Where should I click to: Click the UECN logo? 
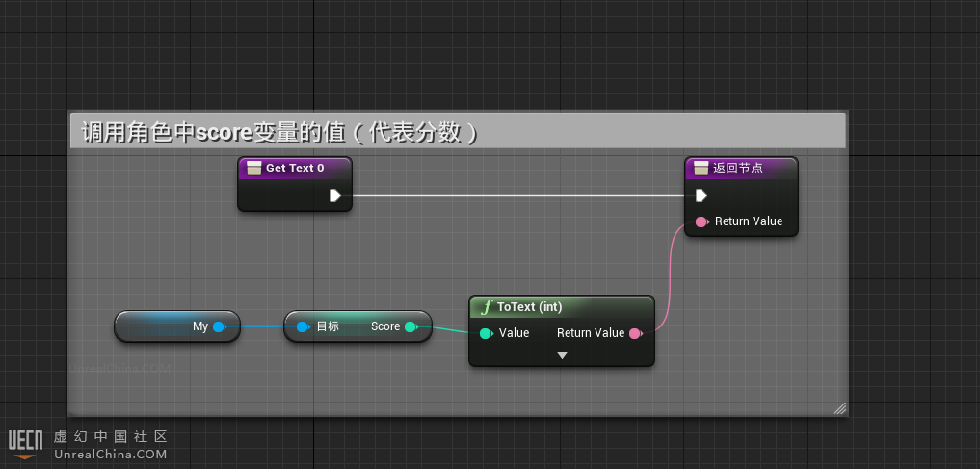tap(26, 442)
